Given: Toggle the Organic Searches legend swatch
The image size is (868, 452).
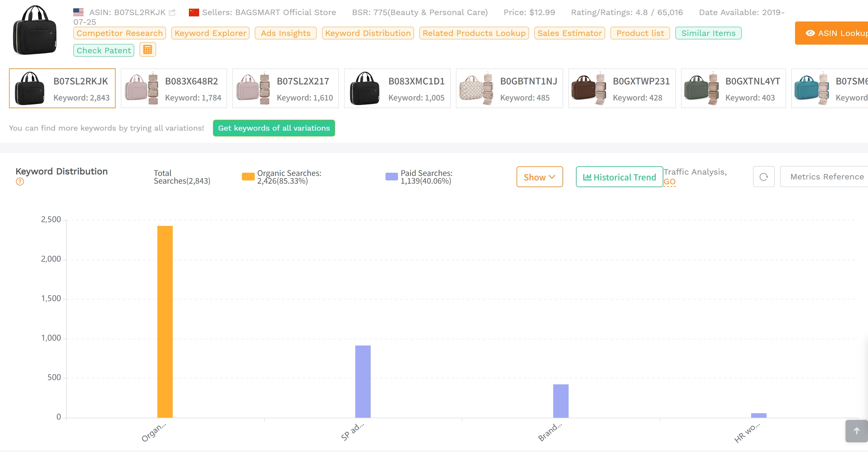Looking at the screenshot, I should (248, 177).
